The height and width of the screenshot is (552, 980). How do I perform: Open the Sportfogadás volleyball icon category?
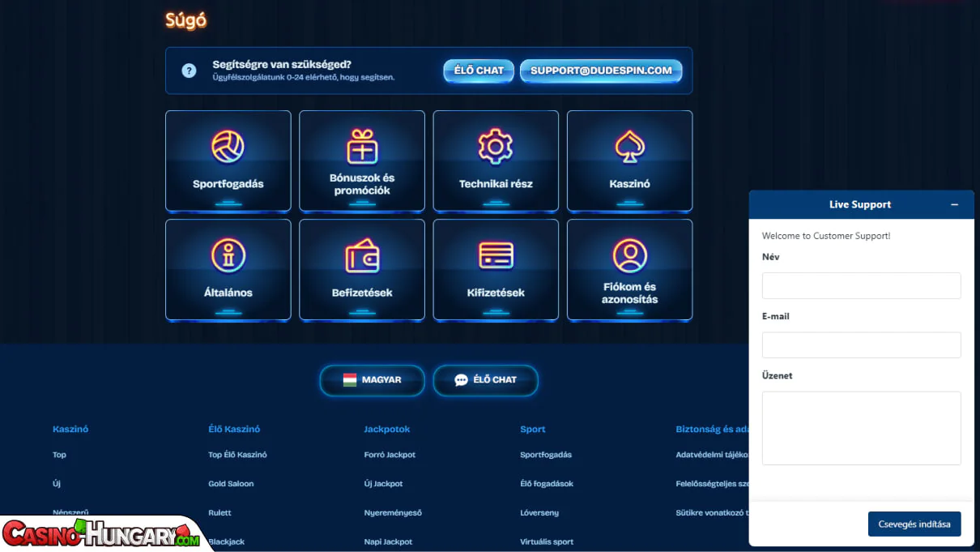tap(228, 148)
